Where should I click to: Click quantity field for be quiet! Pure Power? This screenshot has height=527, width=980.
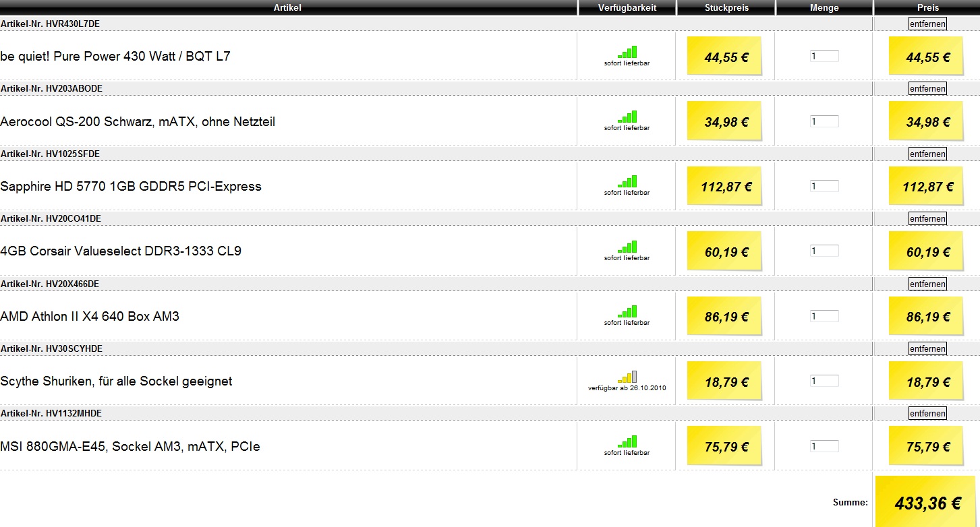click(x=824, y=57)
